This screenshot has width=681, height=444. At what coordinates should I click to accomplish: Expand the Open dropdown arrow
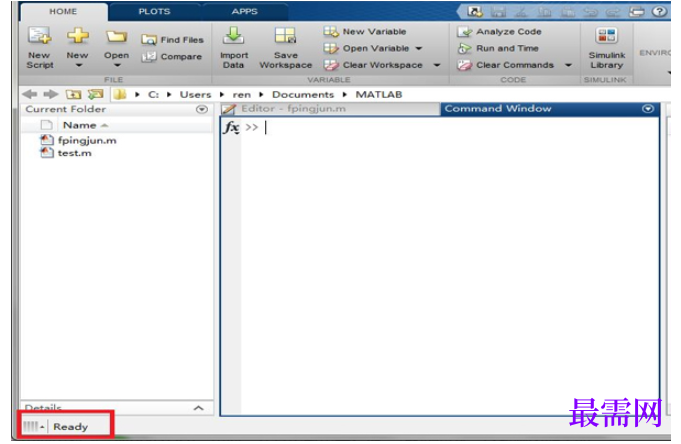click(117, 66)
